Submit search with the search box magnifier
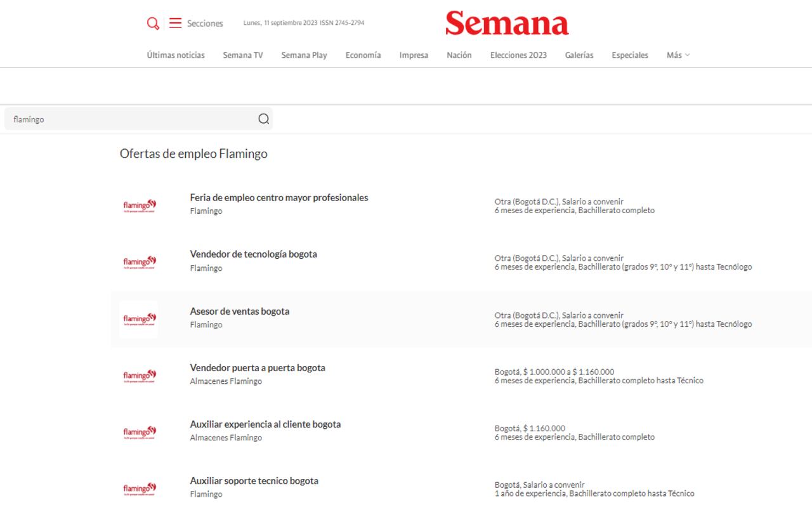This screenshot has width=812, height=517. point(263,119)
